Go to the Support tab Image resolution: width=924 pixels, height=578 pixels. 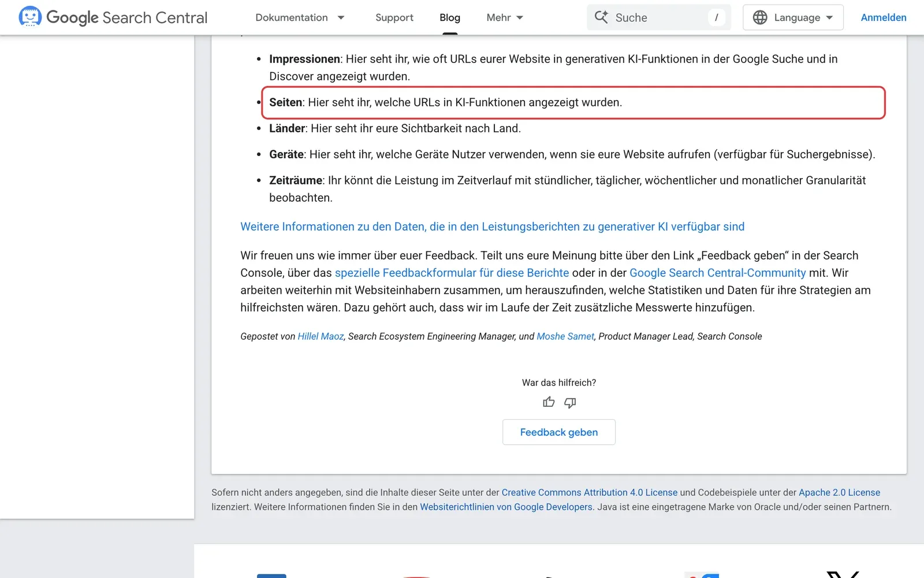394,17
